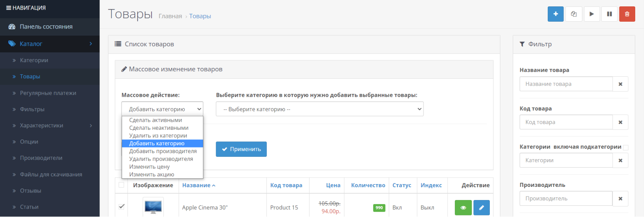The image size is (644, 217).
Task: Select Удалить из категории option
Action: click(x=162, y=135)
